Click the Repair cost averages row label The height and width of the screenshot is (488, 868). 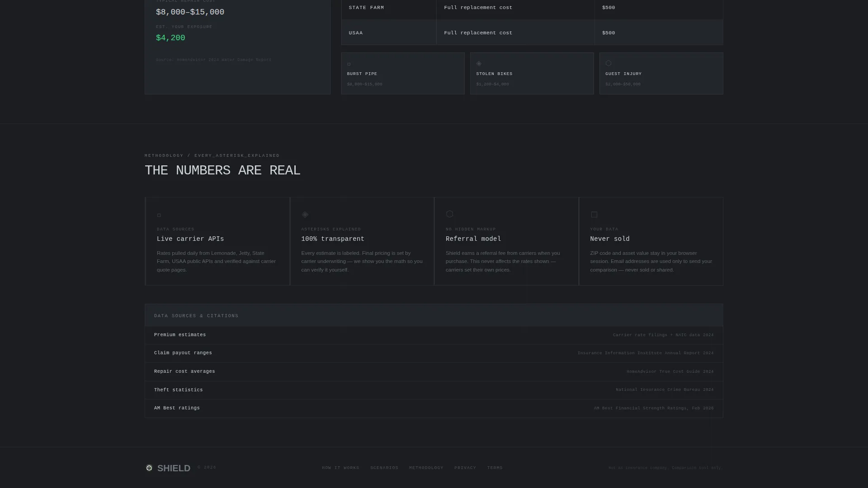click(184, 371)
